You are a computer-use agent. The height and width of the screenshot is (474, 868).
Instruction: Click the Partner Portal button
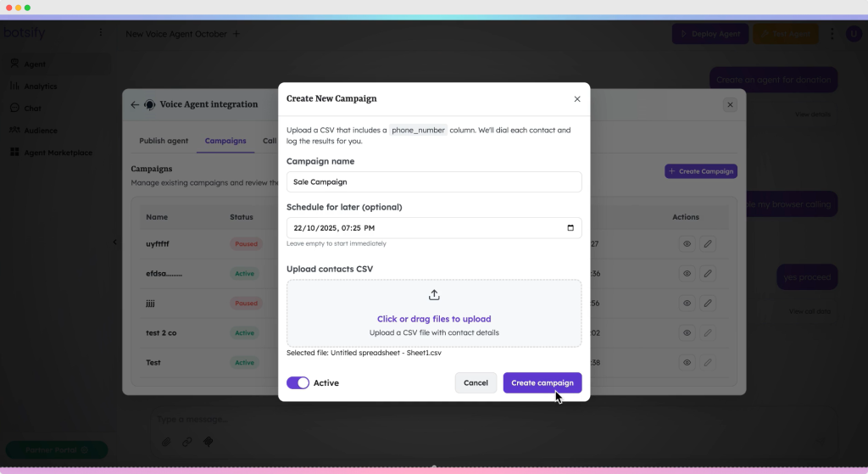[57, 449]
